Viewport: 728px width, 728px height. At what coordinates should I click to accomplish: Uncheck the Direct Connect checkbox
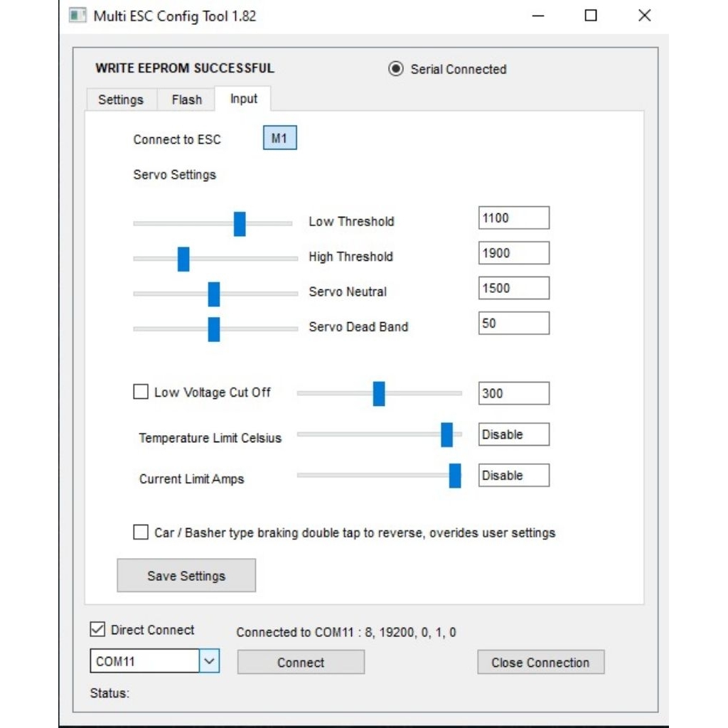[97, 629]
